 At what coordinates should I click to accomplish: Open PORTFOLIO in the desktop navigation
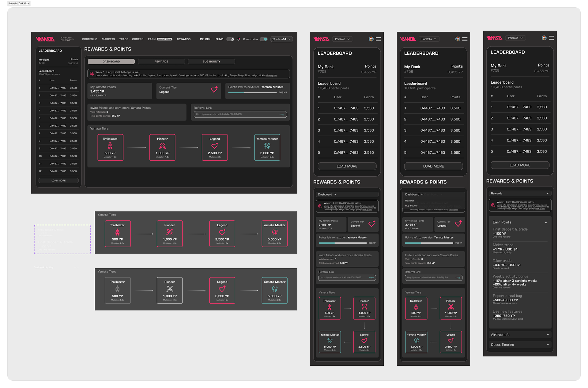tap(90, 39)
